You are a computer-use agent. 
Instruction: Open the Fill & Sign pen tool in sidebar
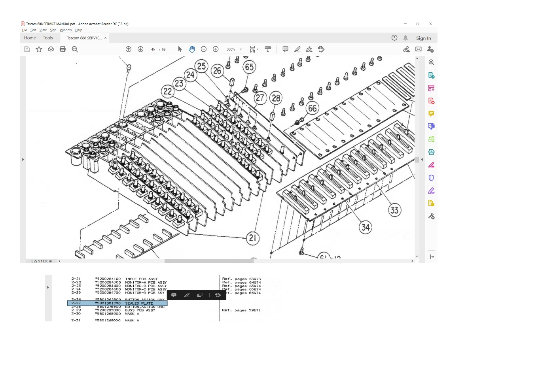pos(431,190)
